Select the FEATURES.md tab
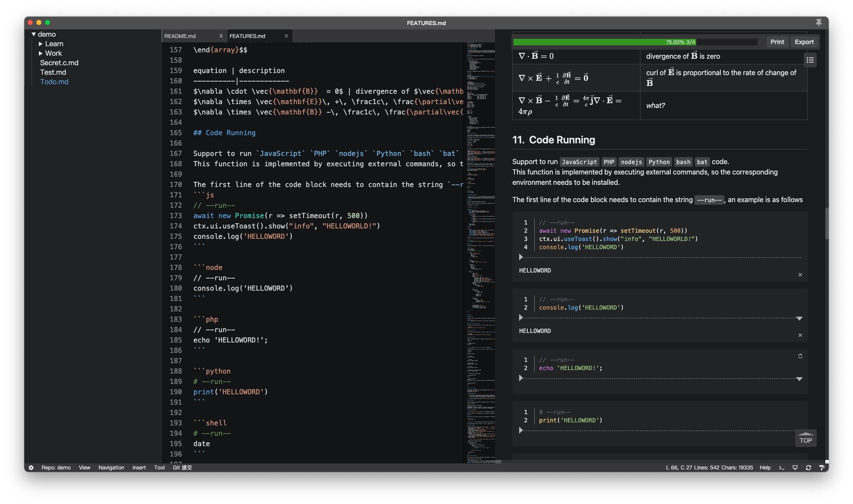This screenshot has height=504, width=853. coord(248,35)
